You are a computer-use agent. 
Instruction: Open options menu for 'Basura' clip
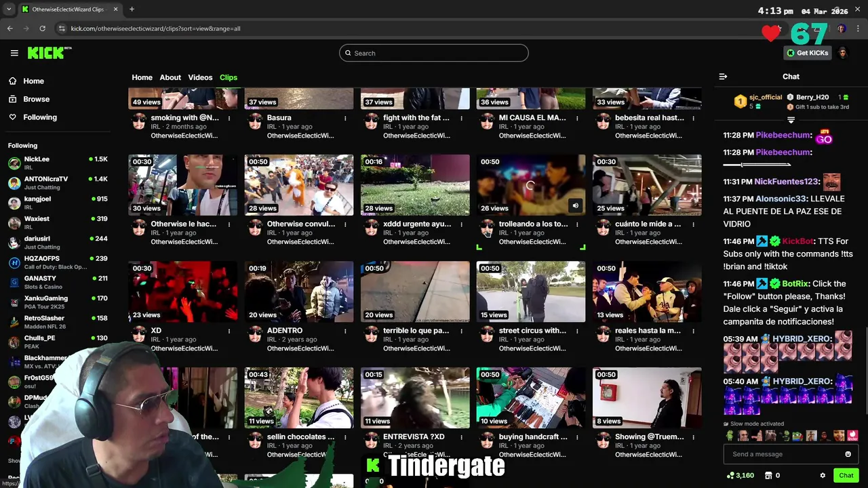click(x=345, y=118)
